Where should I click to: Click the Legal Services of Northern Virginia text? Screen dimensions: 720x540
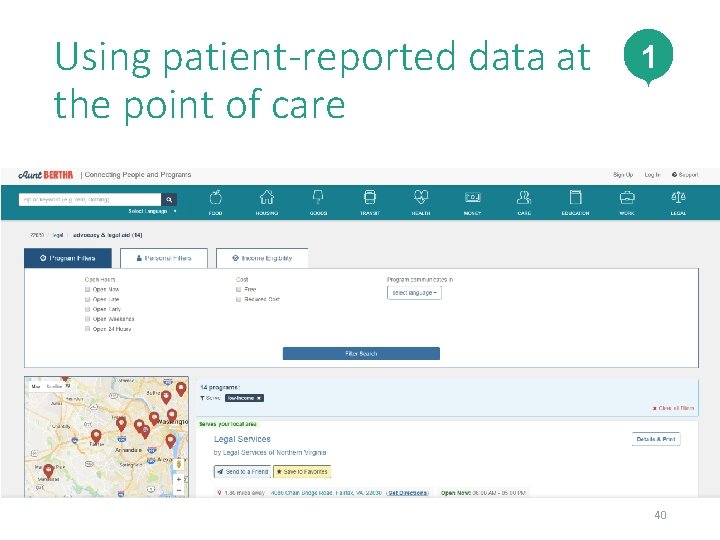(275, 452)
